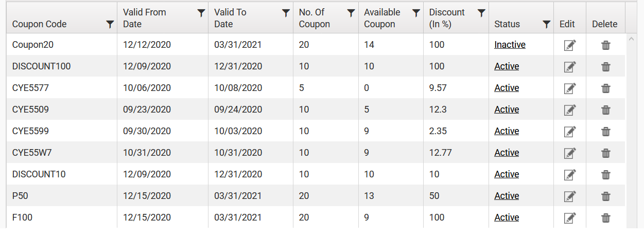Open edit icon for DISCOUNT10
644x237 pixels.
coord(569,175)
